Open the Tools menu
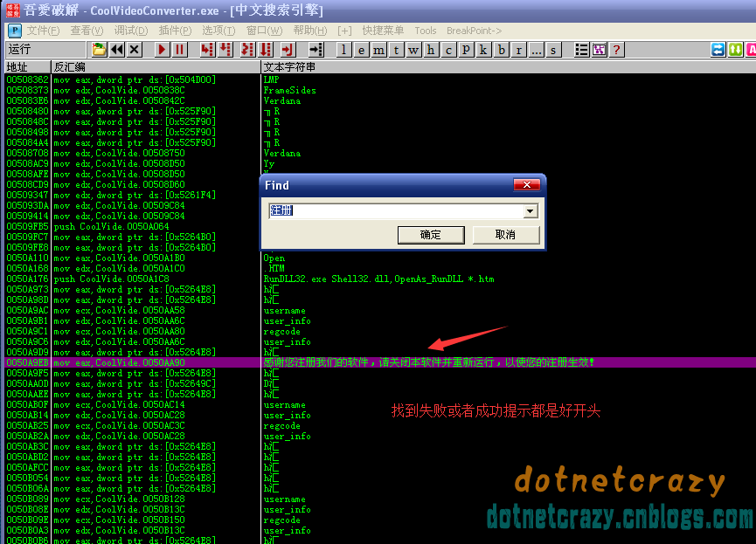Image resolution: width=756 pixels, height=544 pixels. [x=426, y=31]
